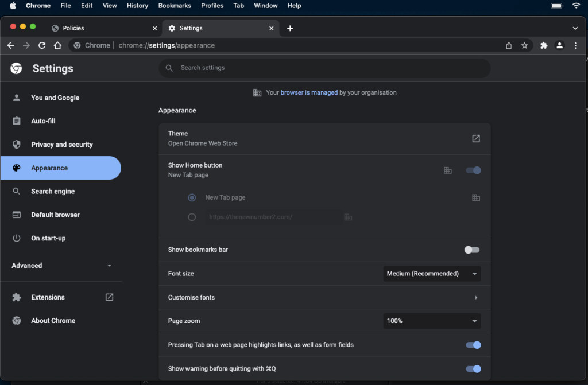Click policy icon beside Show Home button toggle
Image resolution: width=588 pixels, height=385 pixels.
pyautogui.click(x=448, y=170)
